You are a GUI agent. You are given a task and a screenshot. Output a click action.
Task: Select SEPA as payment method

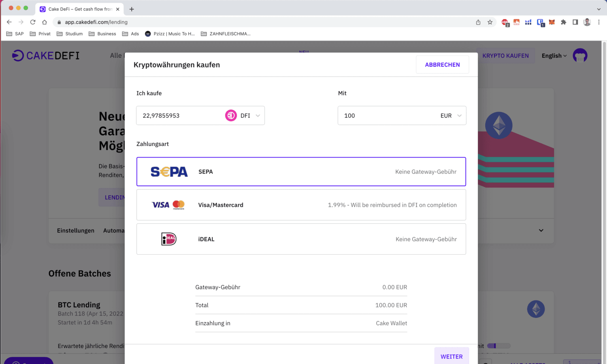[301, 172]
